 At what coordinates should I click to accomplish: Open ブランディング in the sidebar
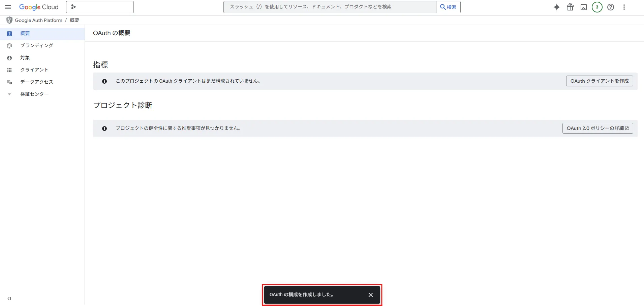[42, 46]
